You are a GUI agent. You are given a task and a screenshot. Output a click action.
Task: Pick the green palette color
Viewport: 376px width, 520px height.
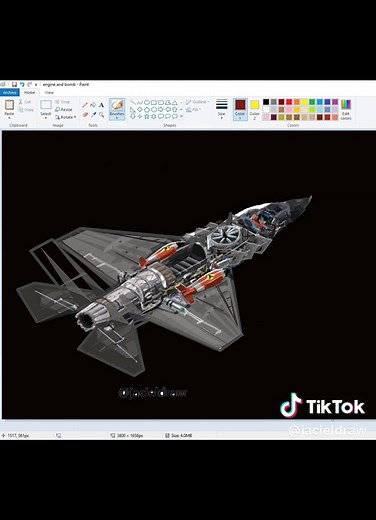312,102
